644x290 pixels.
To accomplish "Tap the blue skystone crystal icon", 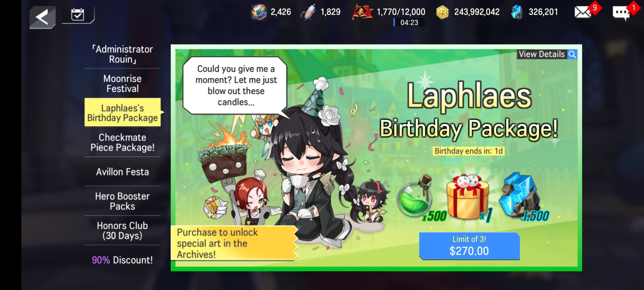I will click(517, 12).
